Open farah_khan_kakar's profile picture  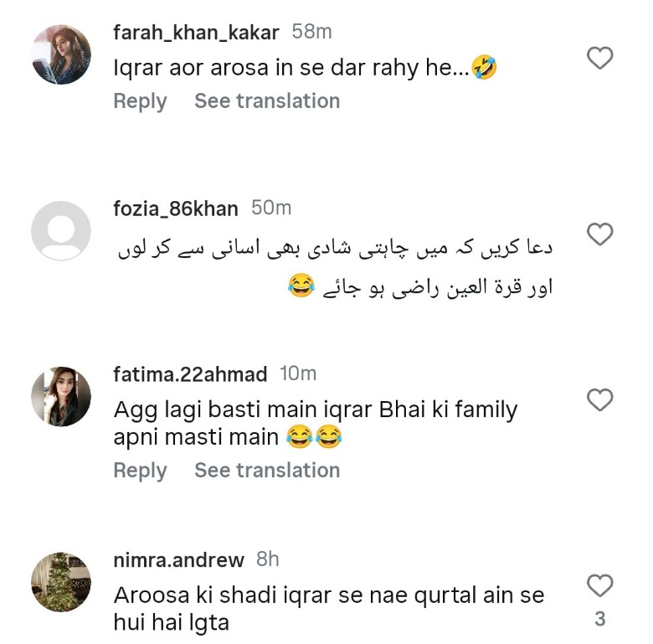(x=61, y=55)
